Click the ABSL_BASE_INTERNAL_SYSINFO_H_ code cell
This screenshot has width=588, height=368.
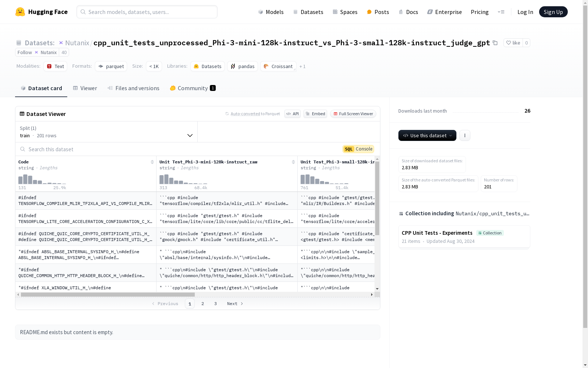(x=86, y=255)
